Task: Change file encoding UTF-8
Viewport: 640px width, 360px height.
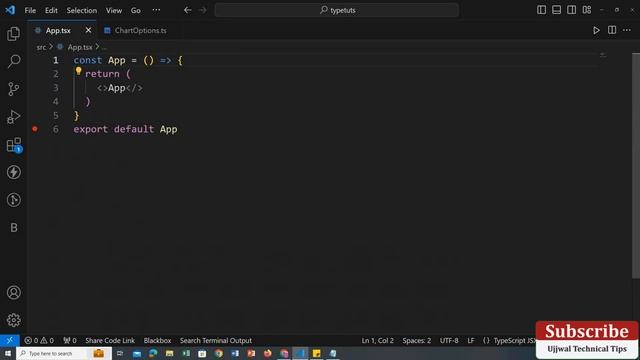Action: 449,340
